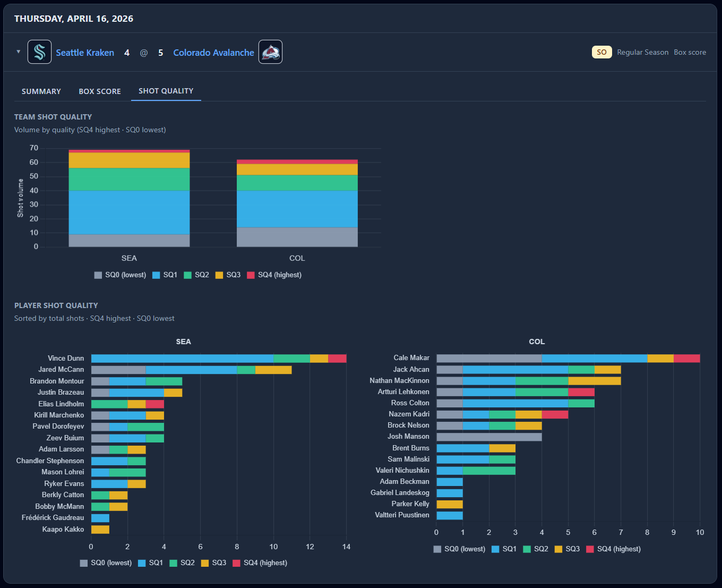
Task: Click the TEAM SHOT QUALITY section heading
Action: point(53,117)
